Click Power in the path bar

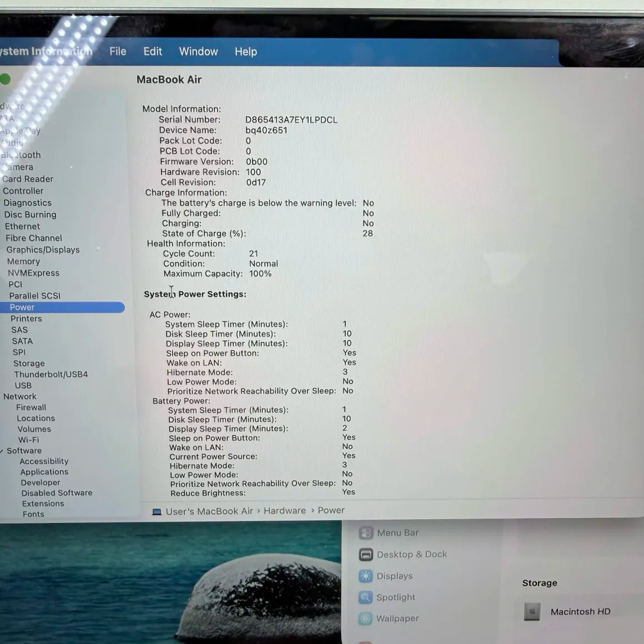coord(331,510)
